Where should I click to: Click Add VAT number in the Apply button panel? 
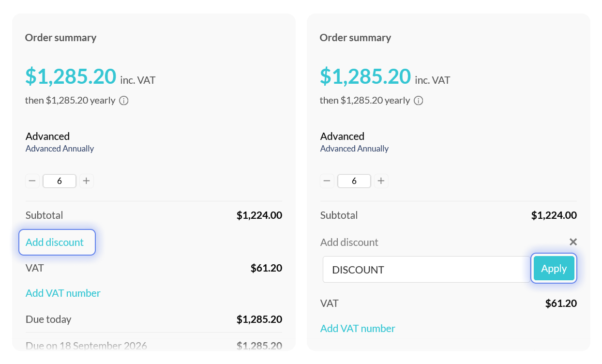point(358,329)
